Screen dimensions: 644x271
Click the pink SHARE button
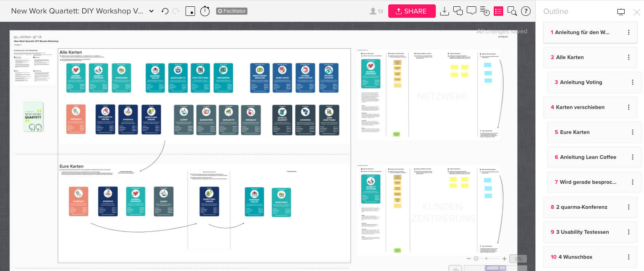tap(412, 11)
